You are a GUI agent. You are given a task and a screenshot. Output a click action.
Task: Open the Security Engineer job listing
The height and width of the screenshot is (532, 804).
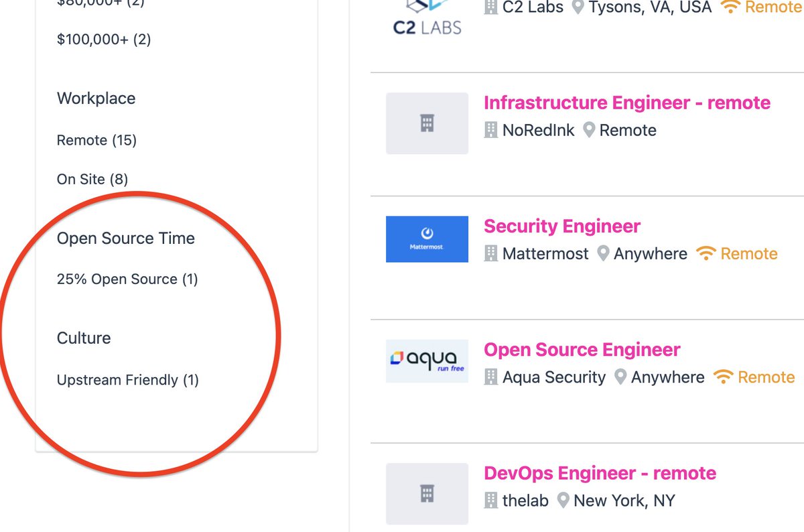562,226
